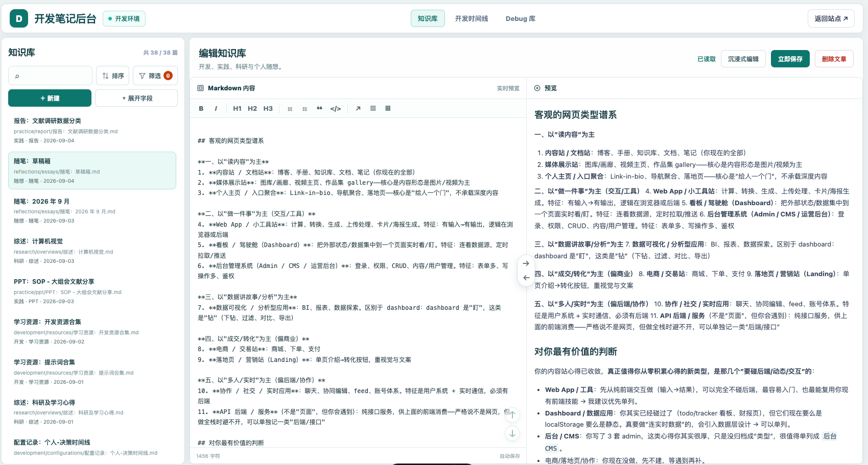
Task: Insert table from toolbar
Action: 388,109
